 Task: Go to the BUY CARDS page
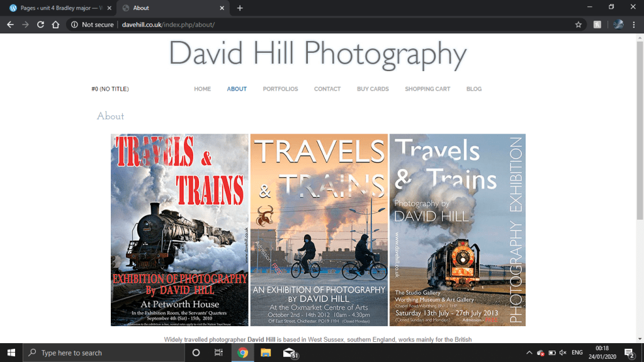pyautogui.click(x=373, y=89)
